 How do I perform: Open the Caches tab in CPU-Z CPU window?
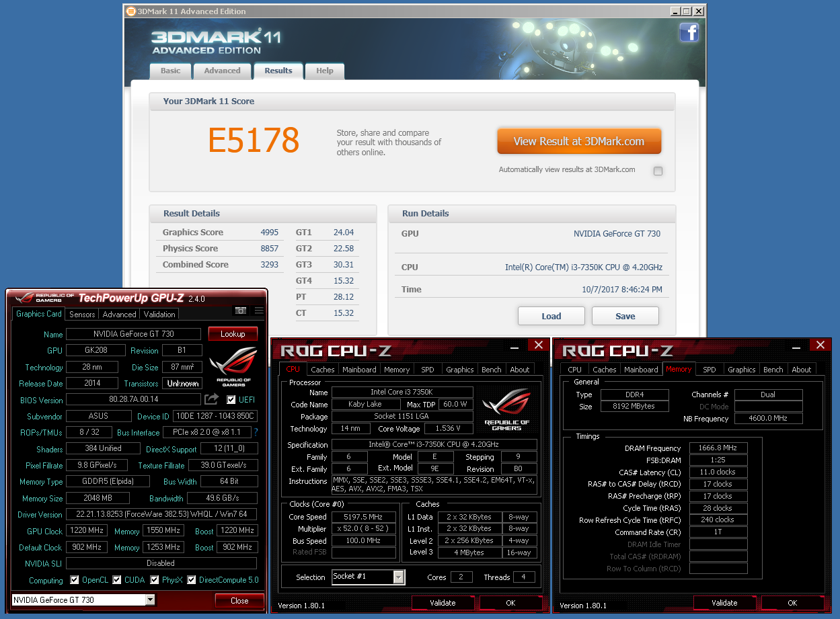click(x=322, y=370)
